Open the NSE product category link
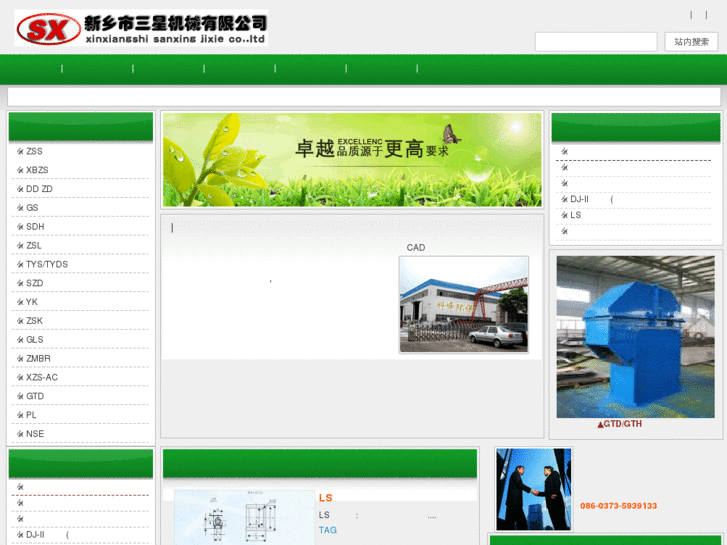 [x=35, y=434]
